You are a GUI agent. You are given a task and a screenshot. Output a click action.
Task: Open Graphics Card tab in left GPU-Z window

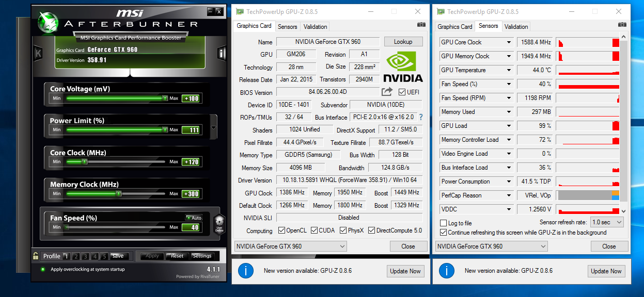(x=254, y=26)
